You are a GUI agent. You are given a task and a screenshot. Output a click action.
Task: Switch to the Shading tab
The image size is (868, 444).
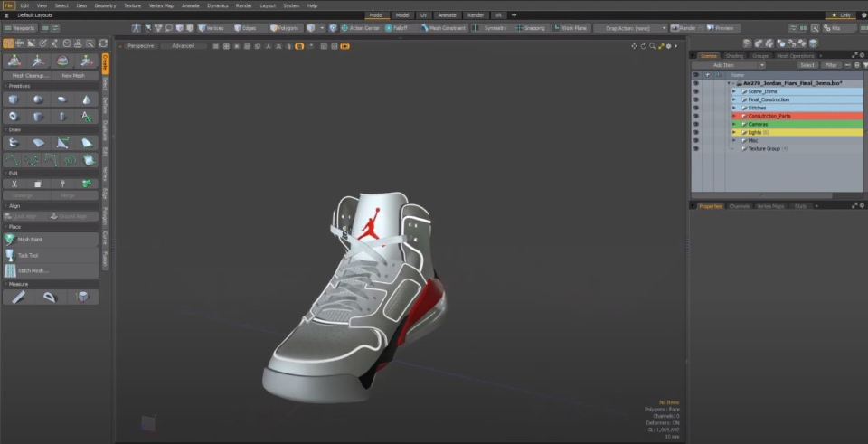[734, 56]
